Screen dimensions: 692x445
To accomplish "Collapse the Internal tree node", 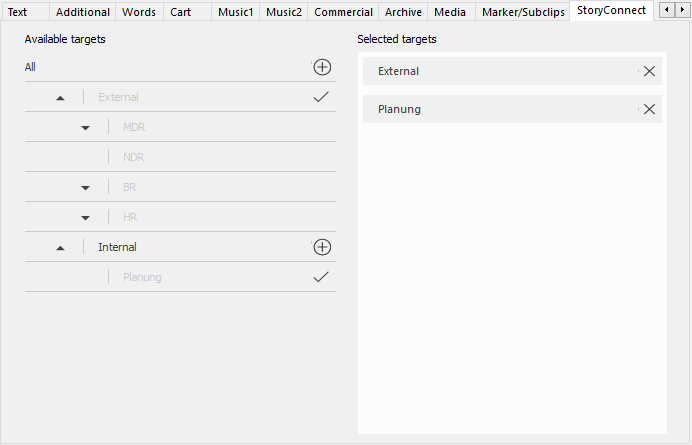I will click(x=61, y=248).
